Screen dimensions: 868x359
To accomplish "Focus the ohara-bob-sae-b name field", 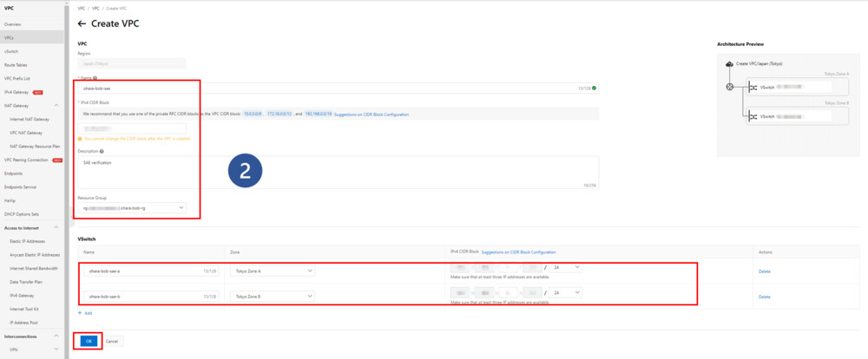I will point(151,297).
